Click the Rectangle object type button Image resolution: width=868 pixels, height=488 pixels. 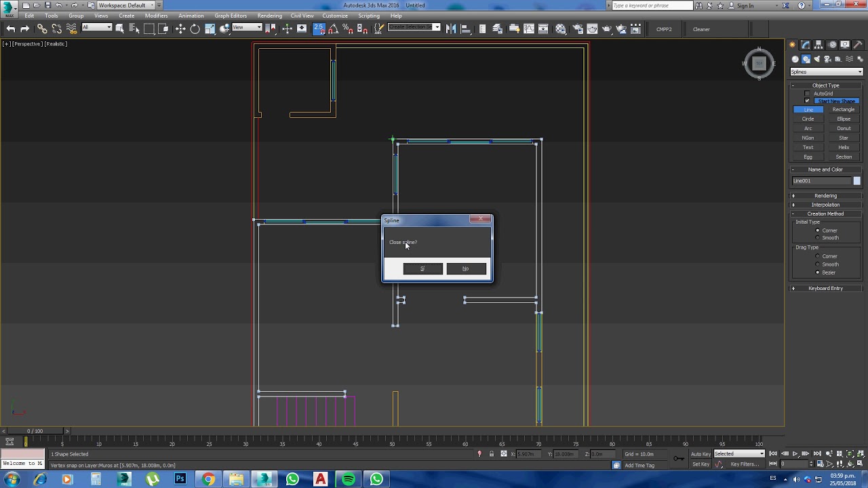pyautogui.click(x=844, y=110)
